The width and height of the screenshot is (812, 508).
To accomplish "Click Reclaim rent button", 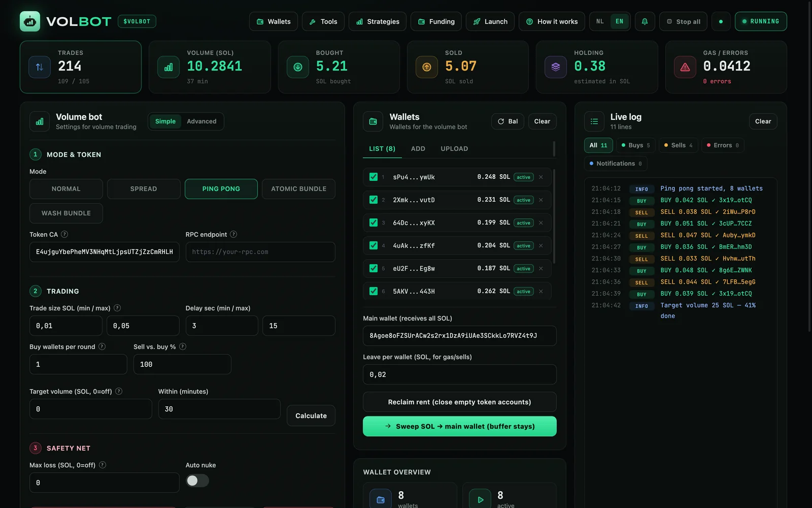I will point(460,402).
